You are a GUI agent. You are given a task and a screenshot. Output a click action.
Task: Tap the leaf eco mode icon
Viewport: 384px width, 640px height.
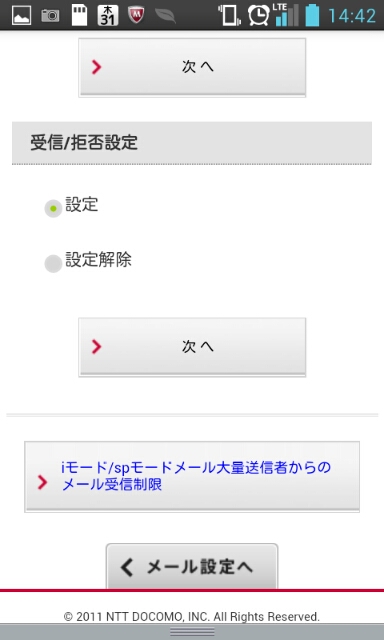point(165,16)
